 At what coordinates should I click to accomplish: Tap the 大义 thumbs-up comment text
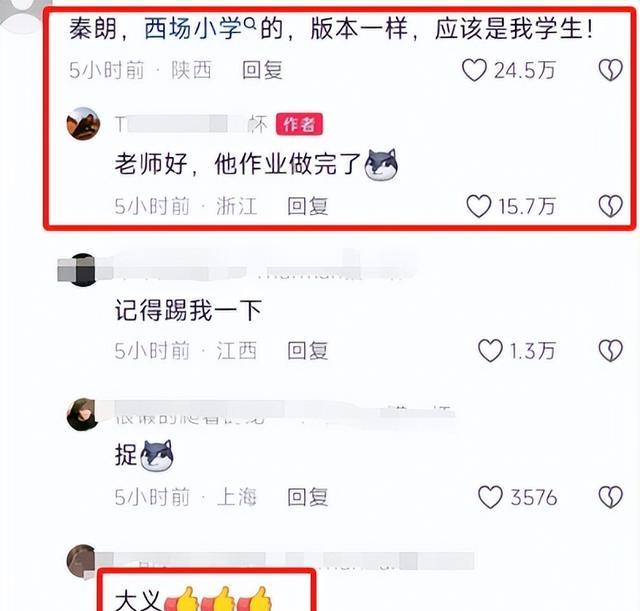(193, 599)
